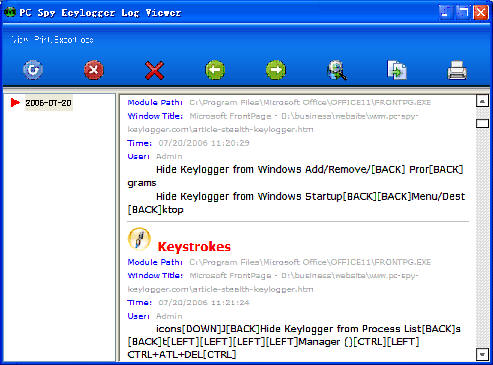
Task: Click the FRONTPG.EXE path in second entry
Action: pyautogui.click(x=310, y=262)
